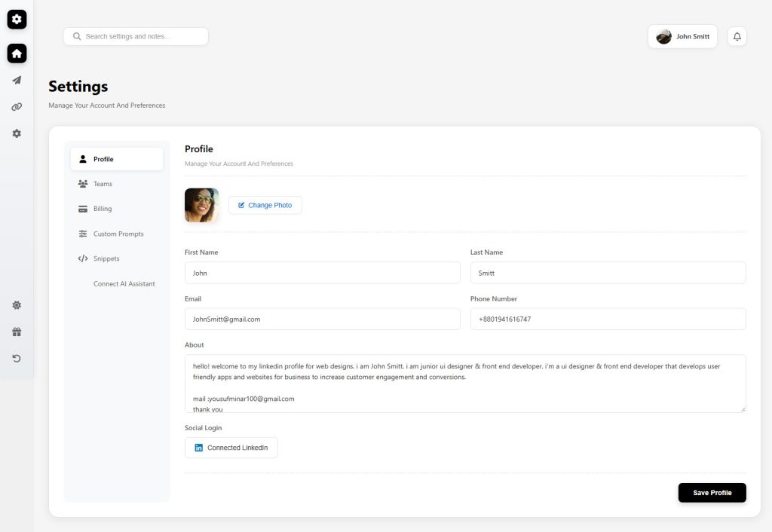
Task: Open the paper plane send icon
Action: 17,80
